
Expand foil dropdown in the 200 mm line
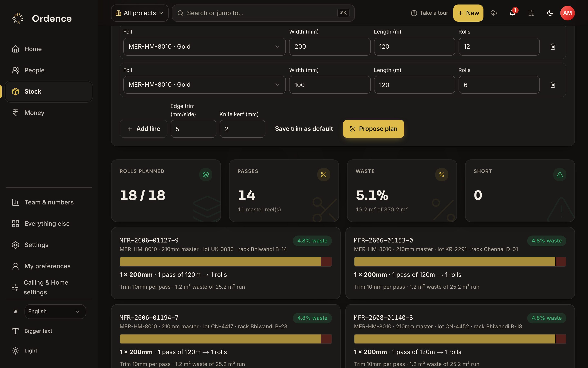point(204,46)
